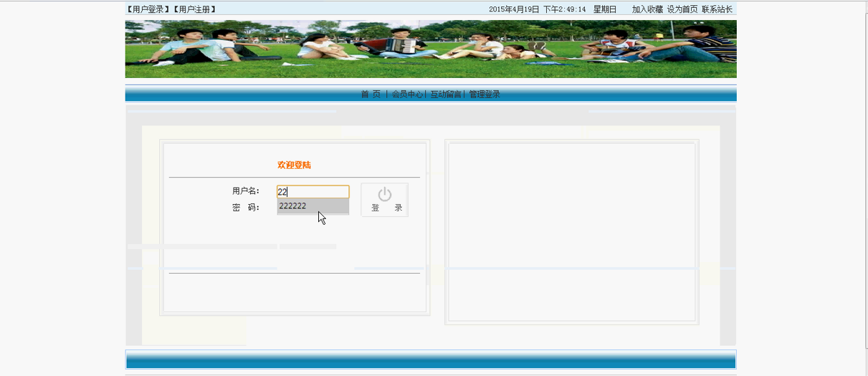This screenshot has width=868, height=376.
Task: Click the 星期日 weekday text
Action: click(605, 9)
